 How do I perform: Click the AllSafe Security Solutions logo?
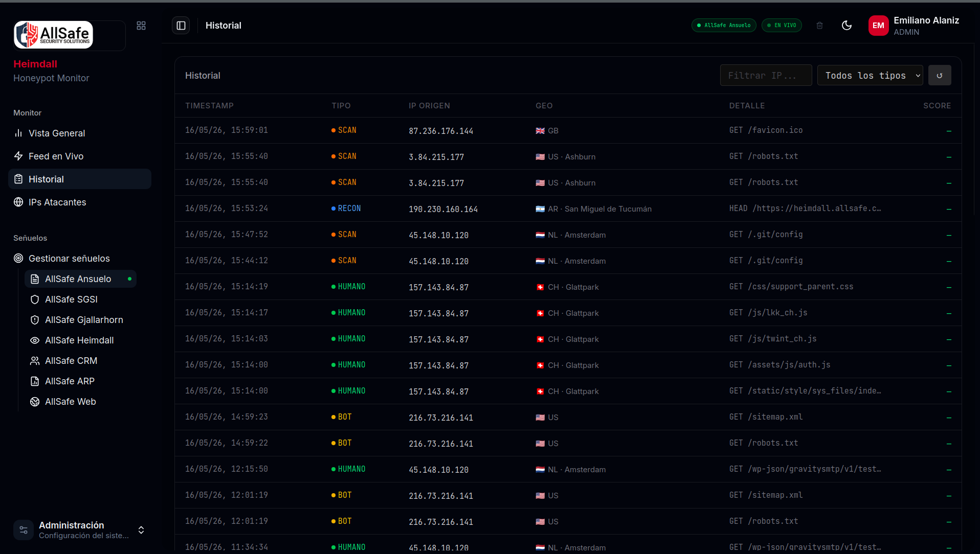point(54,35)
